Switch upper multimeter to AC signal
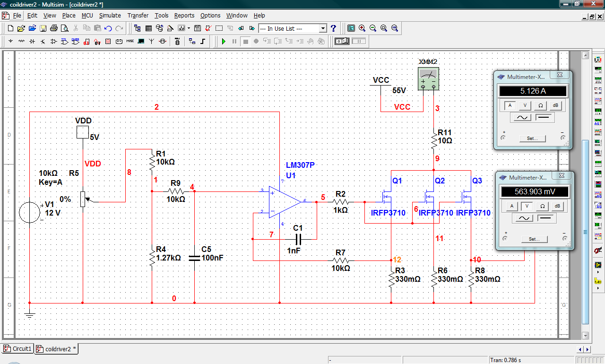Viewport: 605px width, 364px height. tap(522, 118)
